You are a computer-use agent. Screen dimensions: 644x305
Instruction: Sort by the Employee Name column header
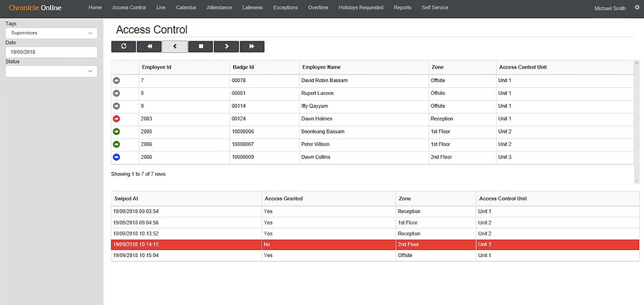[364, 68]
